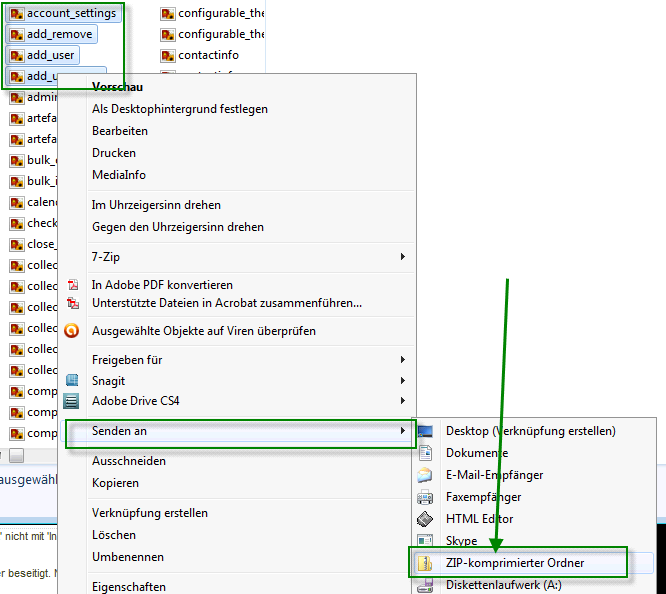Screen dimensions: 666x594
Task: Choose Vorschau from the context menu
Action: 118,87
